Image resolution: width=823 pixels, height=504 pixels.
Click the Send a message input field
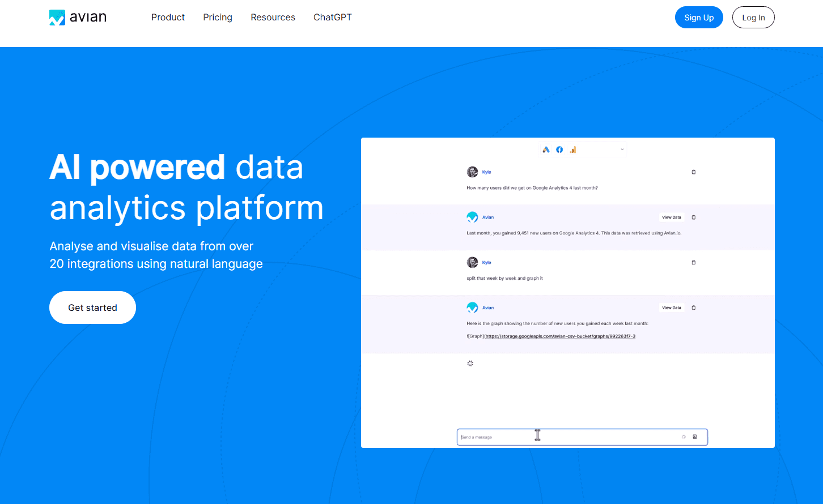582,437
